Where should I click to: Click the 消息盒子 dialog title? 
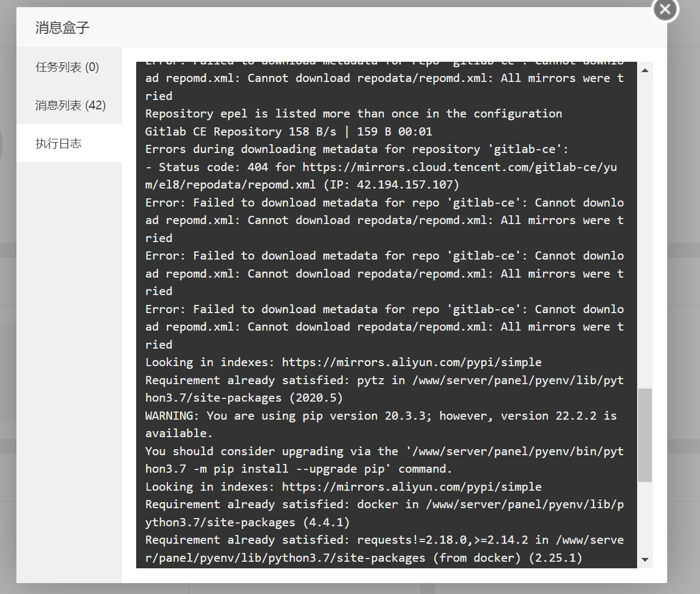62,27
